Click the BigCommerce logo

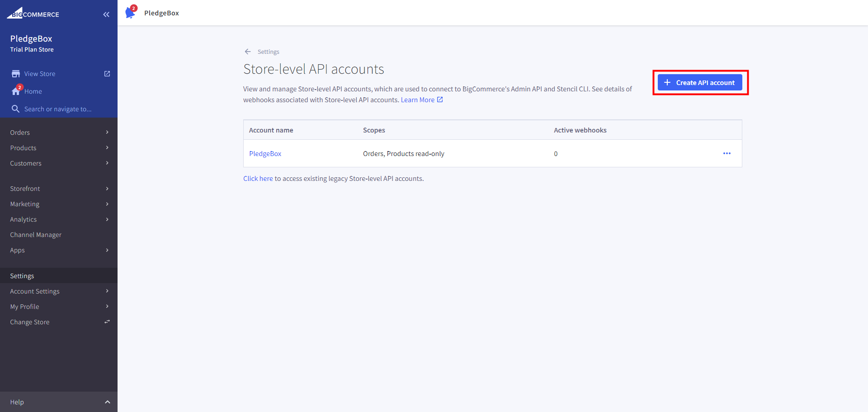coord(33,13)
